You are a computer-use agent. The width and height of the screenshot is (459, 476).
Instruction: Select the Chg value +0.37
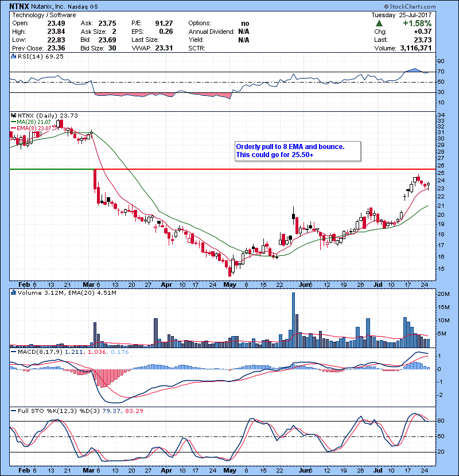click(422, 32)
